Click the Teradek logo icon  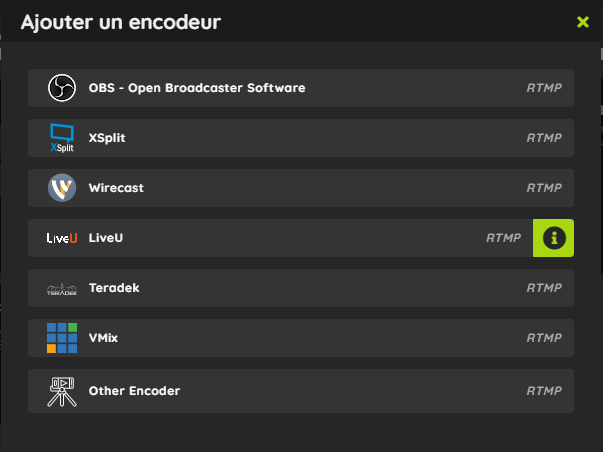point(62,289)
